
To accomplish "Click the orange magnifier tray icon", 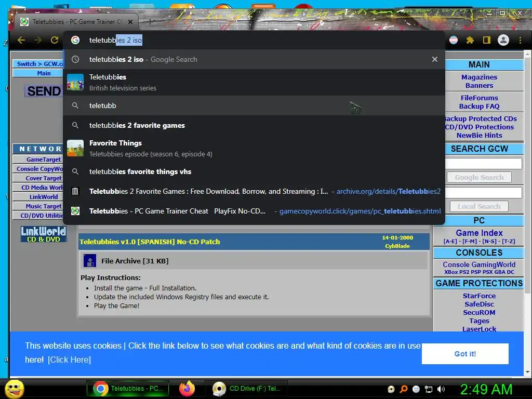I will pyautogui.click(x=403, y=389).
